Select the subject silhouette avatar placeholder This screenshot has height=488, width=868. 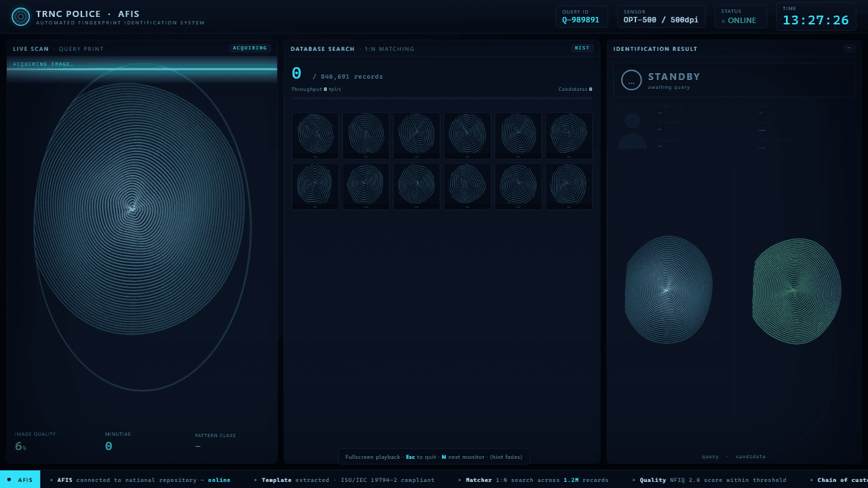pos(633,131)
